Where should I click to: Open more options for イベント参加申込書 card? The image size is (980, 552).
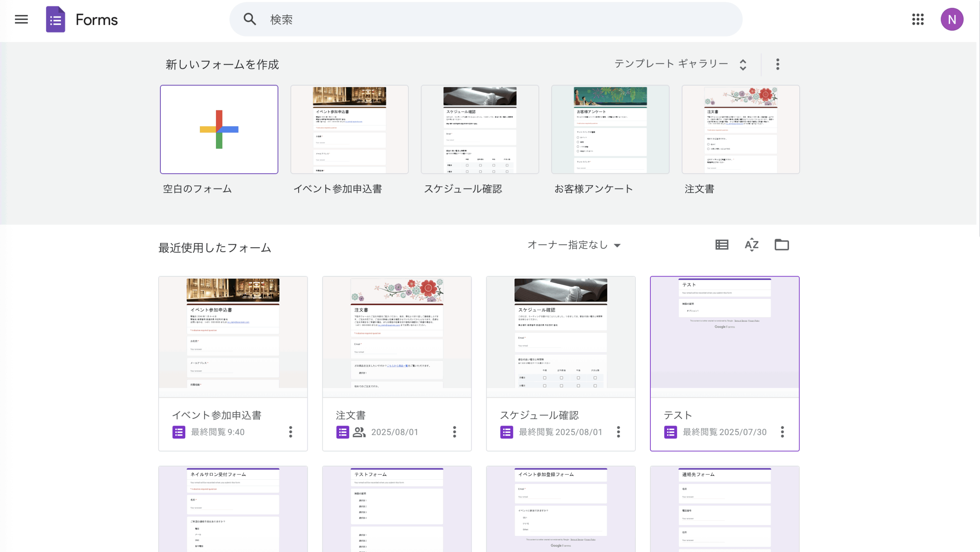point(291,432)
